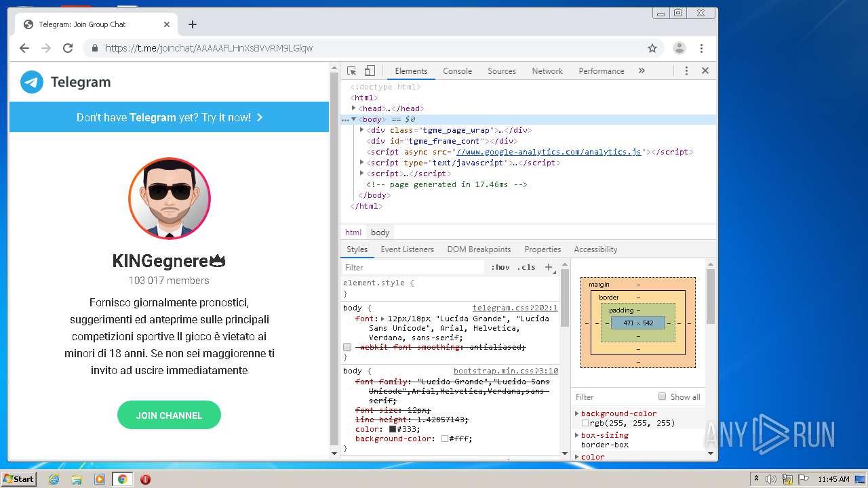Open the telegram.css?202:1 source link
Image resolution: width=868 pixels, height=488 pixels.
tap(515, 308)
